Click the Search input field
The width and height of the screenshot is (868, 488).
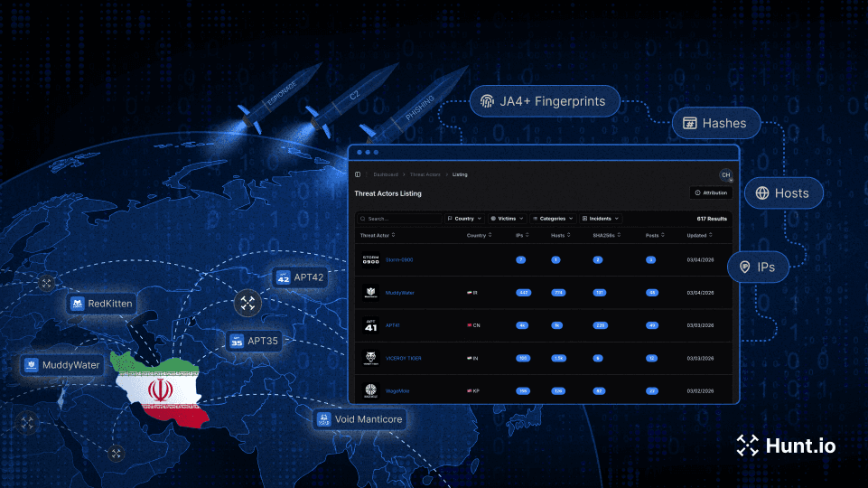tap(399, 219)
